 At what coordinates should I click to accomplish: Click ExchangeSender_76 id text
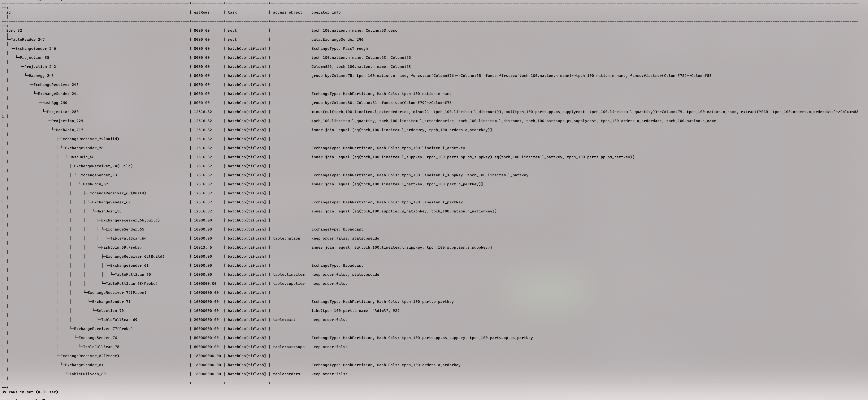click(x=98, y=338)
